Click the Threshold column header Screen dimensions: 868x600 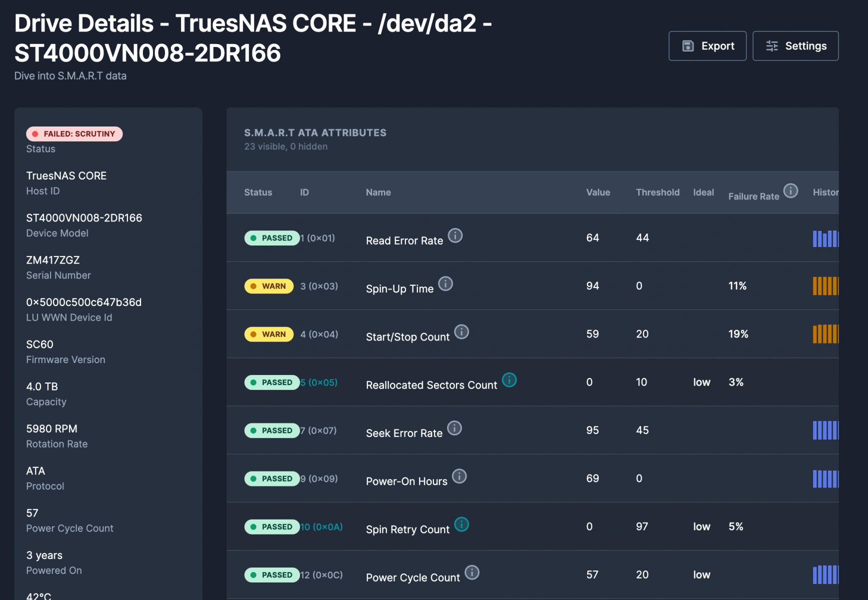657,192
